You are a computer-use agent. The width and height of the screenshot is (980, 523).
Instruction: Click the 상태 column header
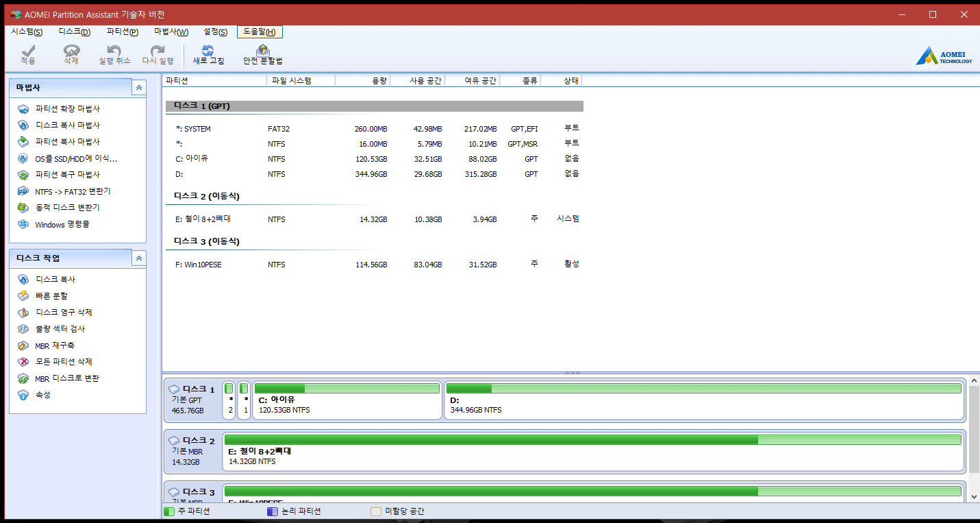pos(562,81)
